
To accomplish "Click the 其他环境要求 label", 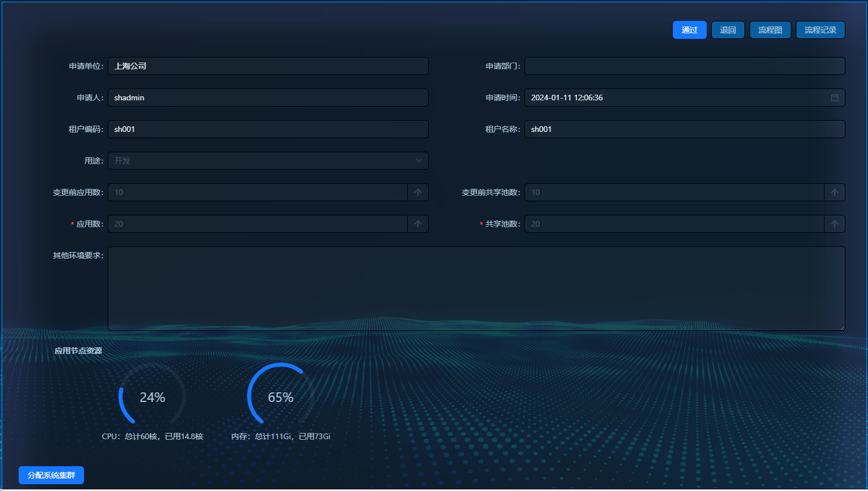I will coord(78,255).
